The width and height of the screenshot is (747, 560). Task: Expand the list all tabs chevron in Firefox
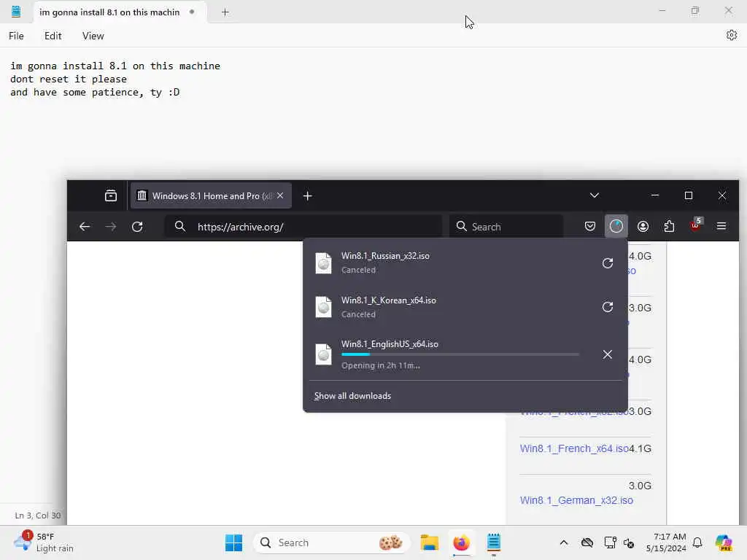[594, 195]
